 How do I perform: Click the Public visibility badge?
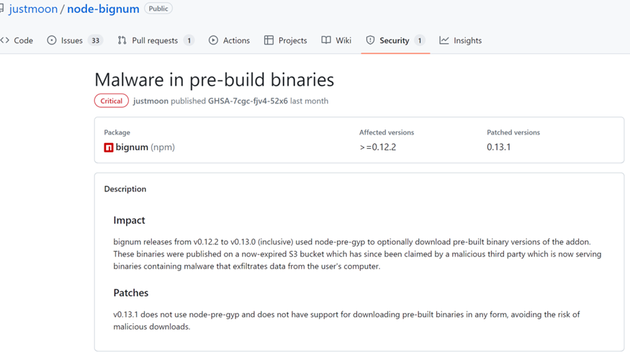[158, 9]
